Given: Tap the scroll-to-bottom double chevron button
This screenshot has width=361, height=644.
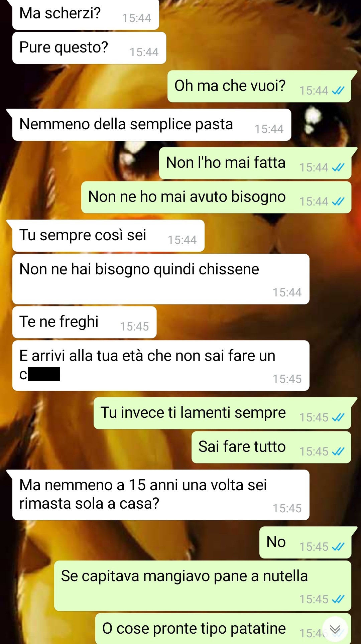Looking at the screenshot, I should click(335, 630).
